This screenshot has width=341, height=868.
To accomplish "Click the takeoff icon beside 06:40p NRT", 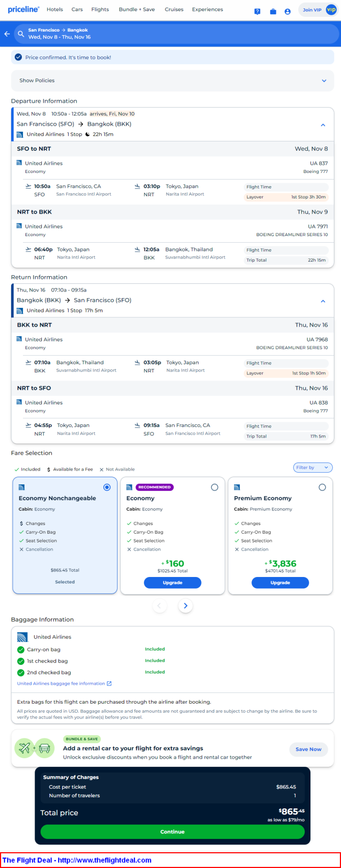I will pos(28,249).
